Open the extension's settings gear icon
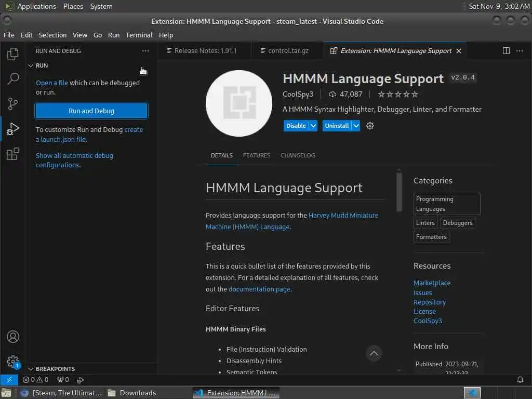Viewport: 532px width, 399px height. pyautogui.click(x=370, y=126)
